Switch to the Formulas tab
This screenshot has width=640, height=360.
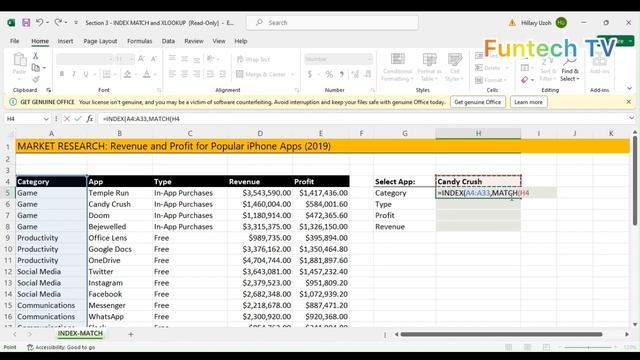click(140, 41)
